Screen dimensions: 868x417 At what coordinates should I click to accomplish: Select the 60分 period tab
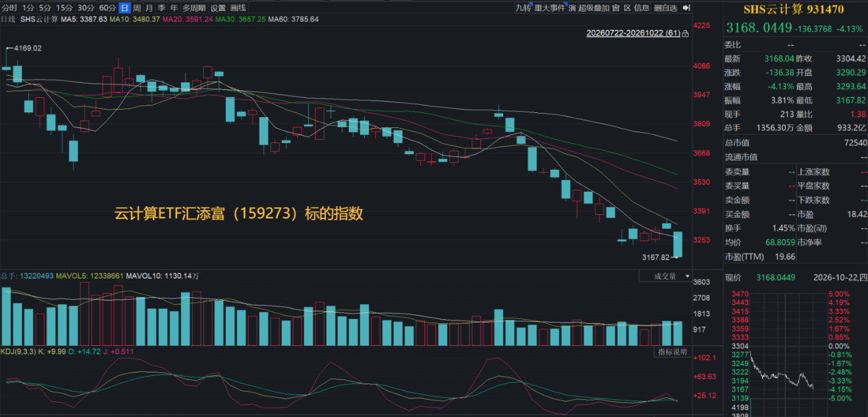(x=107, y=8)
